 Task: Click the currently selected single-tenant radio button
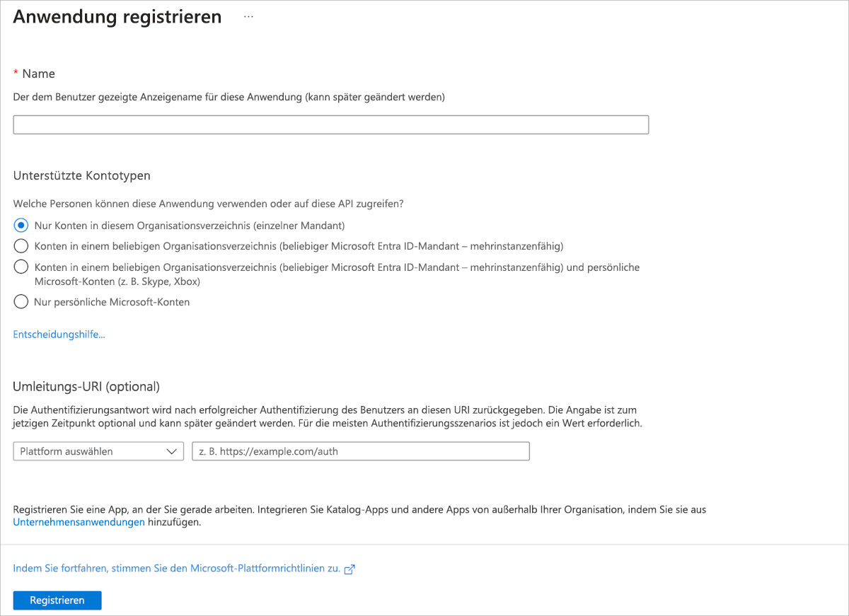[x=21, y=225]
